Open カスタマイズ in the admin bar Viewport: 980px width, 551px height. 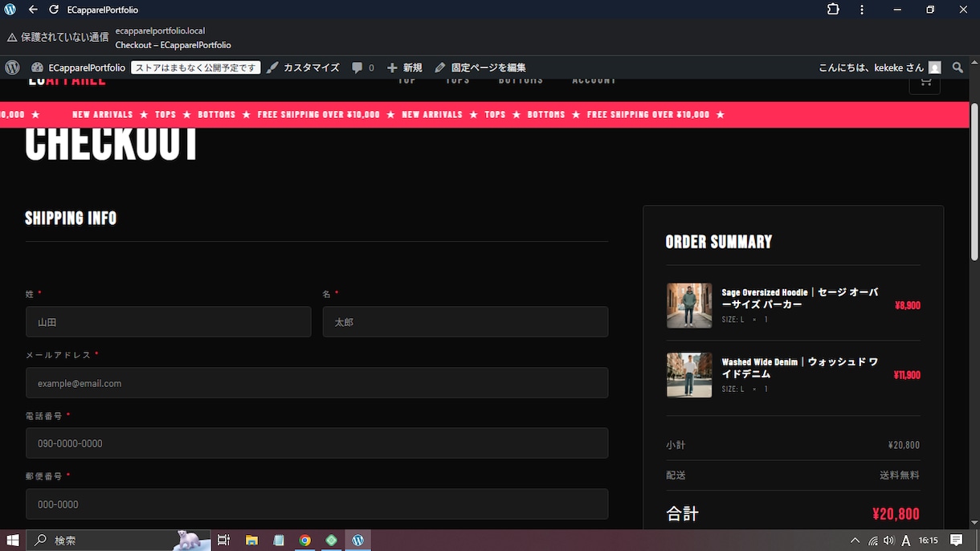(x=303, y=67)
